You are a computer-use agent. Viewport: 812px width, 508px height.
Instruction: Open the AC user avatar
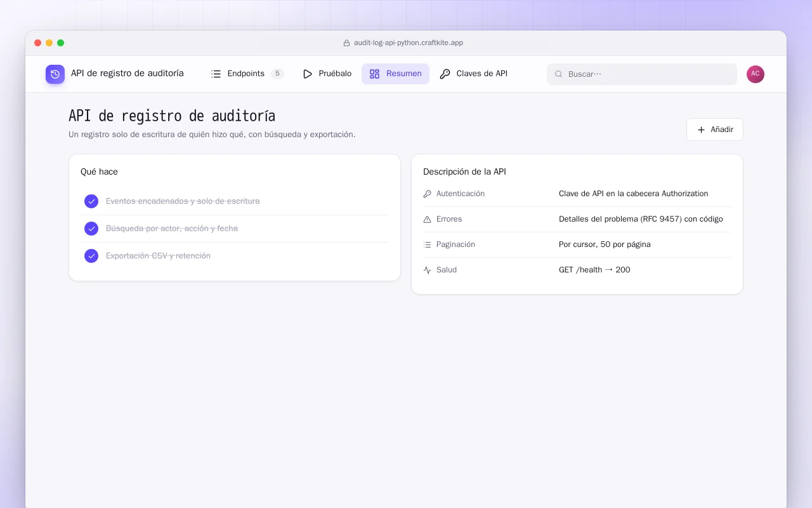pos(756,74)
